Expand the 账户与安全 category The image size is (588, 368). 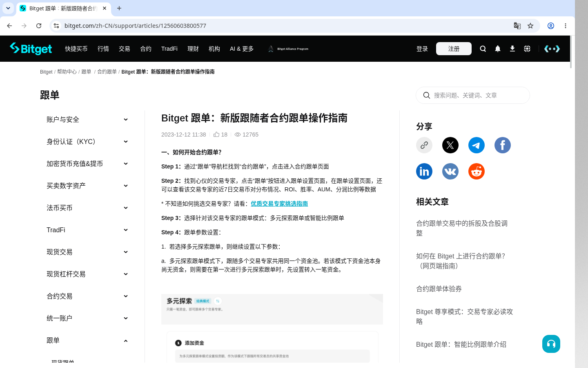point(87,119)
